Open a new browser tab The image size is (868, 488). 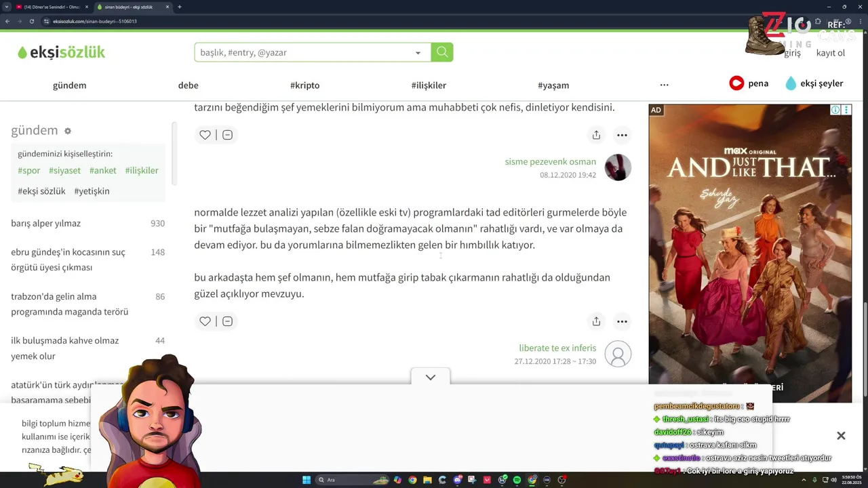point(180,7)
